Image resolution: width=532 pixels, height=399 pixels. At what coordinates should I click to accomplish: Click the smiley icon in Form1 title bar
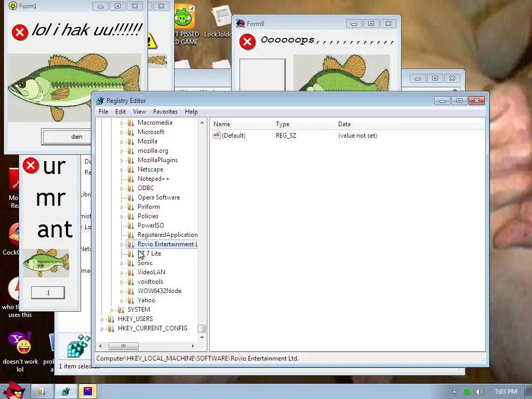[12, 6]
